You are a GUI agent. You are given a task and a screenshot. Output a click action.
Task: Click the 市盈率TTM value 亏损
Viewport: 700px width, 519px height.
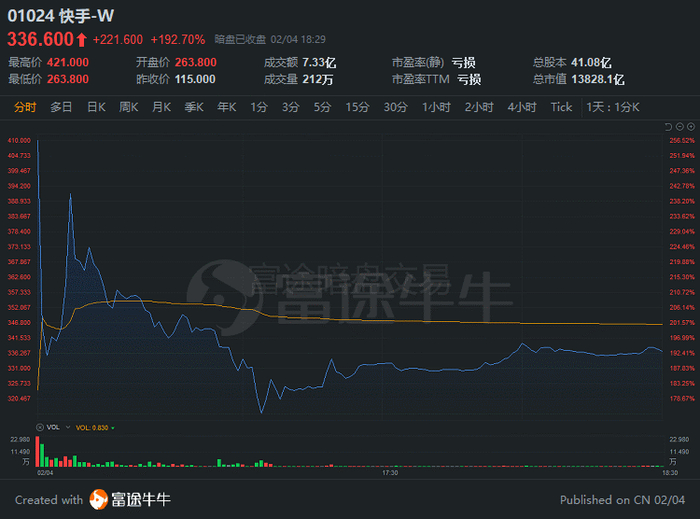(469, 79)
